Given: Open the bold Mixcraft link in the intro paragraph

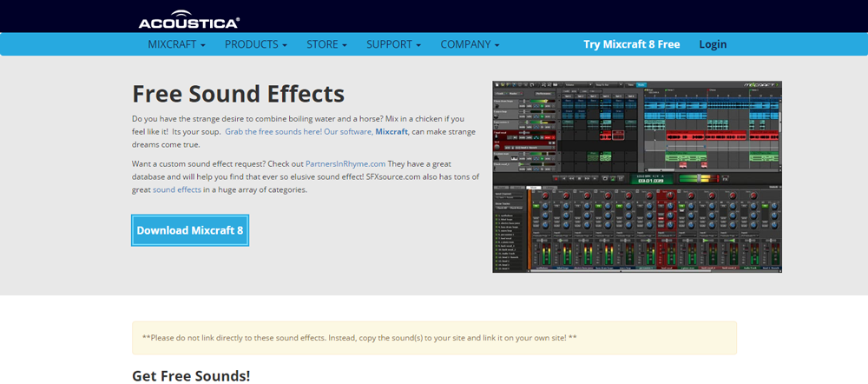Looking at the screenshot, I should [391, 132].
